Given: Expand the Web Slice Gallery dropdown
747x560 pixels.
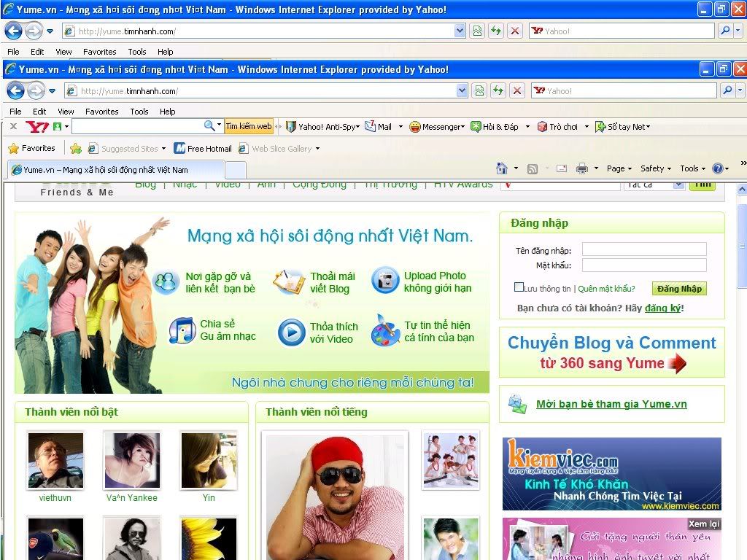Looking at the screenshot, I should coord(317,149).
